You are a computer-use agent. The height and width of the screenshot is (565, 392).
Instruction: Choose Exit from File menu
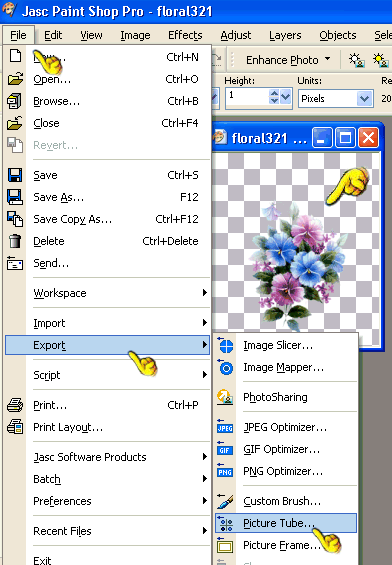(x=107, y=560)
